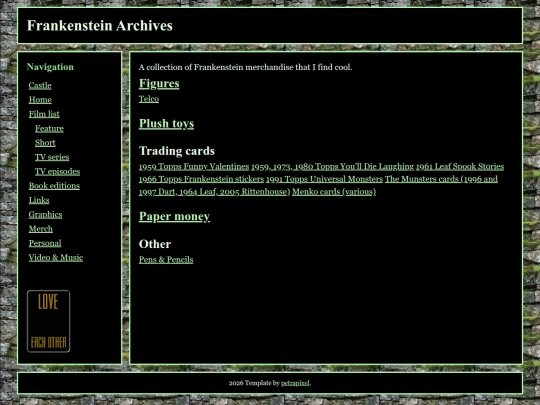Open Topps You'll Die Laughing link
The image size is (540, 405).
pos(332,167)
